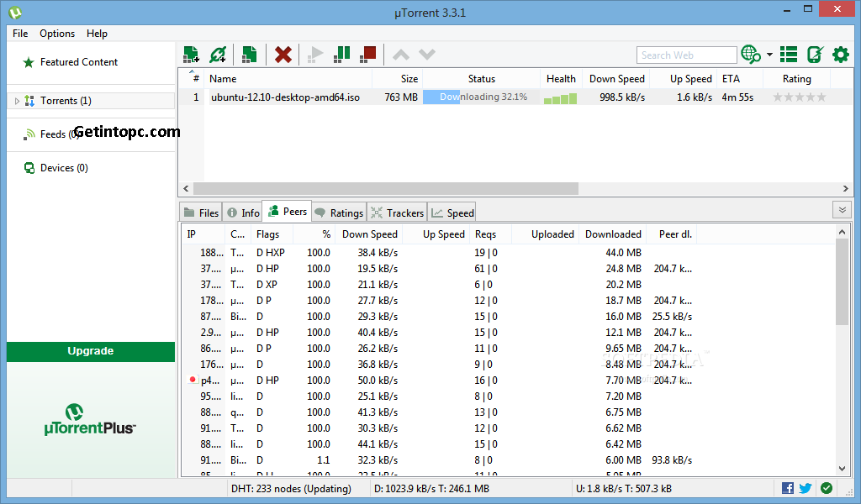The image size is (861, 504).
Task: Select the p4... peer row with flag
Action: (x=508, y=380)
